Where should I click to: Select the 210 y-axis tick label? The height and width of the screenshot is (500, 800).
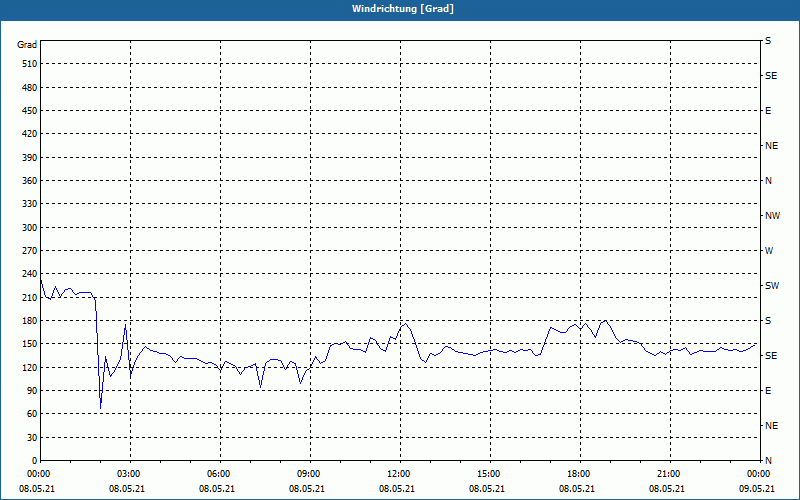coord(30,297)
